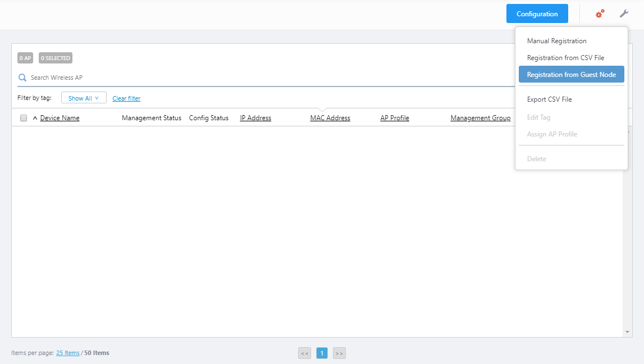The height and width of the screenshot is (364, 644).
Task: Go to previous page with << button
Action: 304,353
